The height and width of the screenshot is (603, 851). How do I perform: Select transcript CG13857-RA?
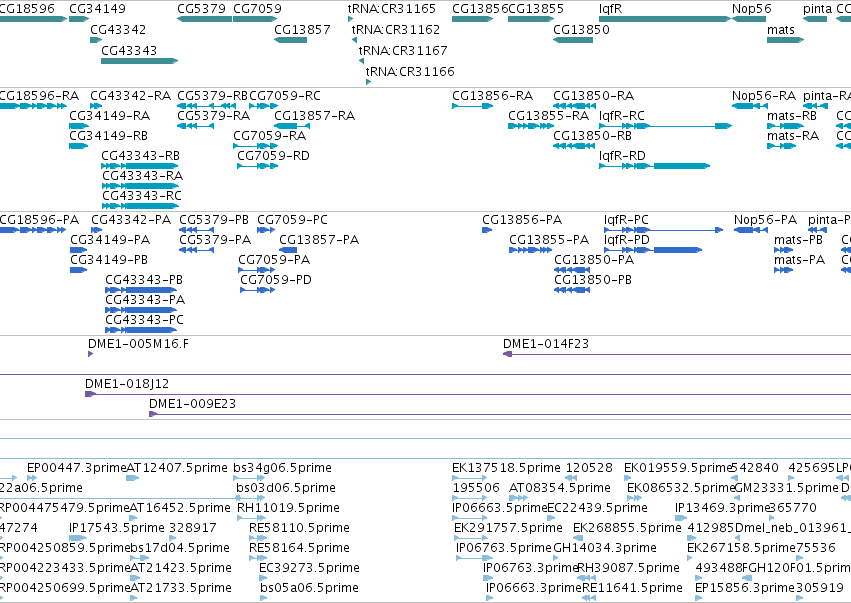tap(292, 126)
